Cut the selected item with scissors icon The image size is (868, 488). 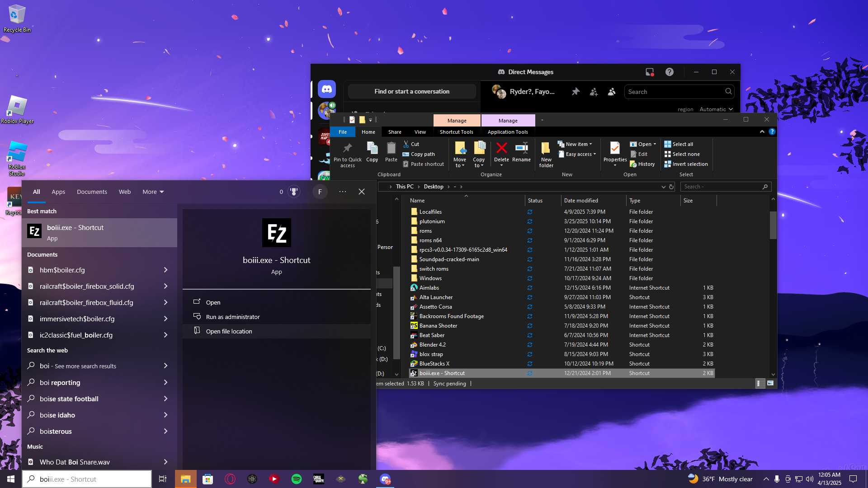coord(411,144)
